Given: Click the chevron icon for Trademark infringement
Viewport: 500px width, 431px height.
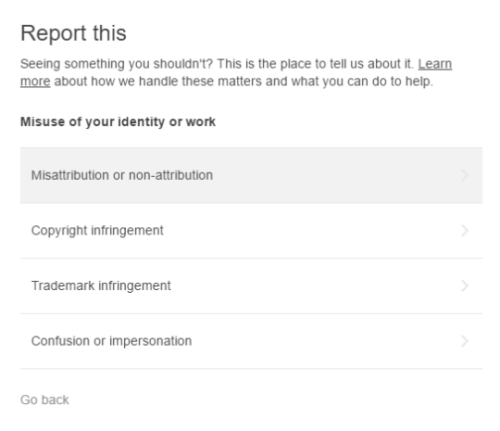Looking at the screenshot, I should (465, 286).
